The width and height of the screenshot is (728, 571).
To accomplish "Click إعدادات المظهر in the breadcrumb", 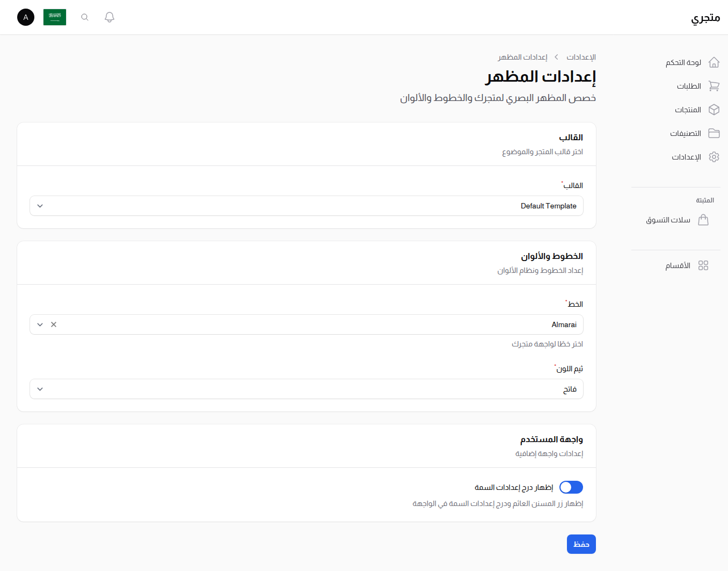I will 523,57.
